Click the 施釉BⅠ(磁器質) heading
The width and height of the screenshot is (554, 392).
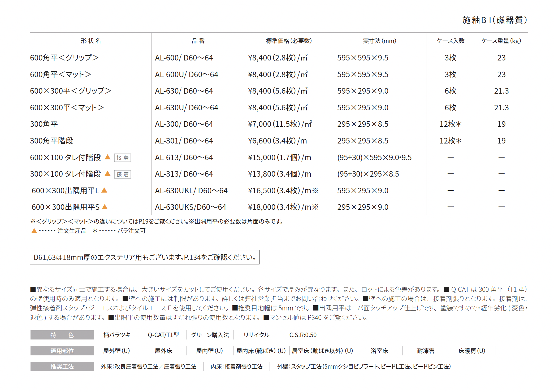pos(495,20)
